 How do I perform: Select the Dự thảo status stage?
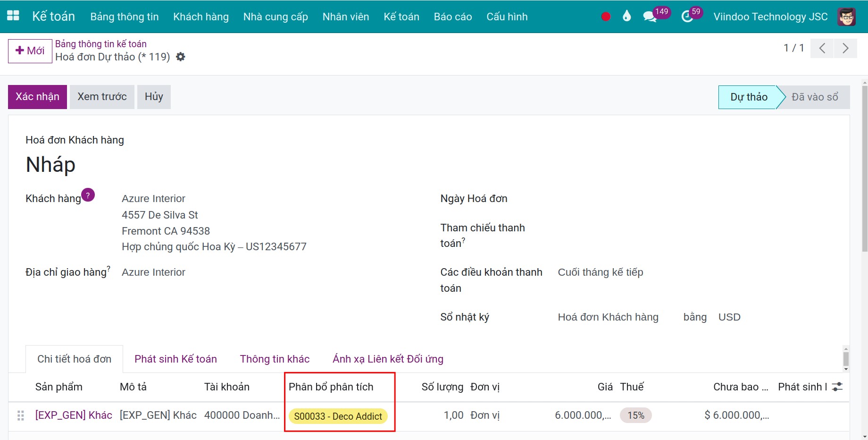[749, 97]
